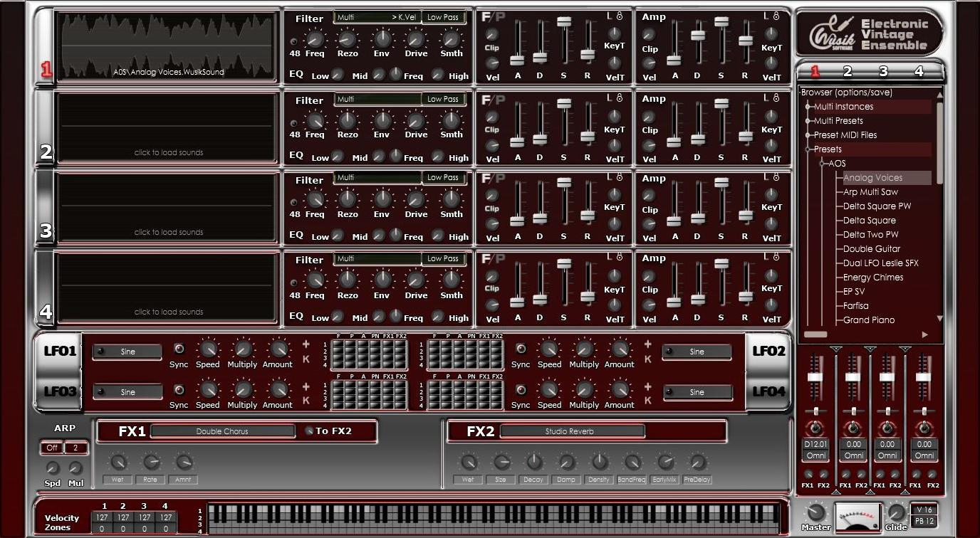This screenshot has height=538, width=980.
Task: Select Multi Presets in the browser
Action: click(838, 121)
